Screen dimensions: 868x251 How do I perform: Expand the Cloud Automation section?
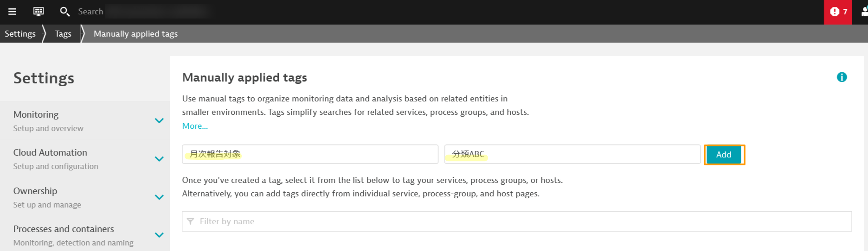[x=159, y=159]
